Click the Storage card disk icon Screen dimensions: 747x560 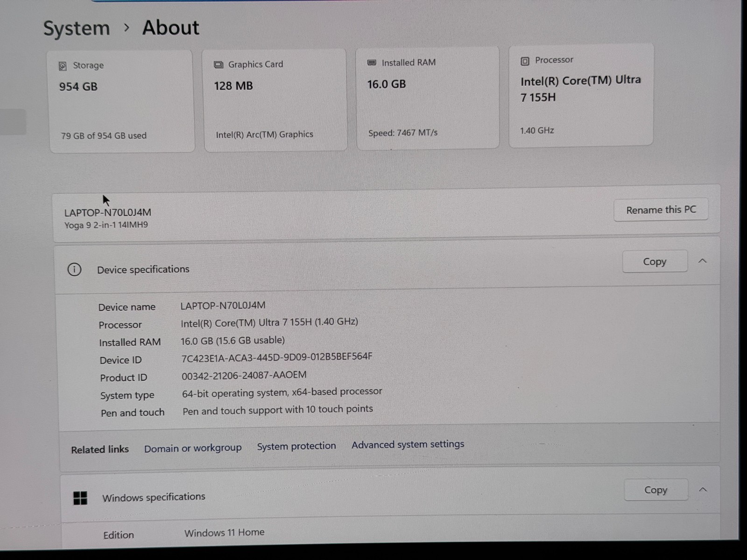tap(63, 66)
